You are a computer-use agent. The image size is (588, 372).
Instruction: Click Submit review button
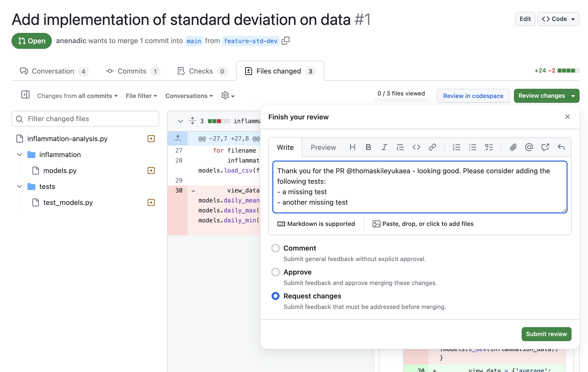click(546, 334)
